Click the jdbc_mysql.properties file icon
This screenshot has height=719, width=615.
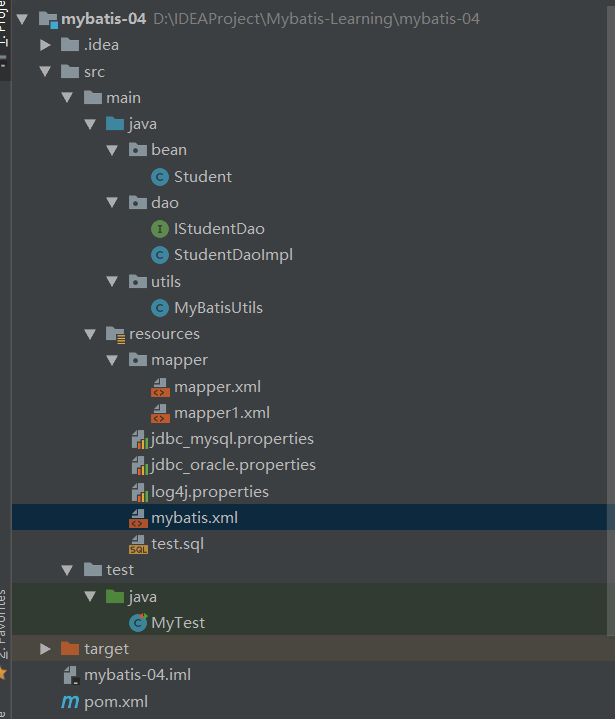point(139,440)
